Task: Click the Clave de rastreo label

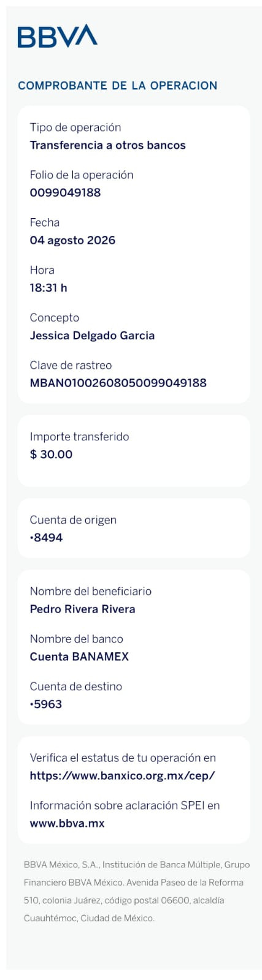Action: pyautogui.click(x=71, y=365)
